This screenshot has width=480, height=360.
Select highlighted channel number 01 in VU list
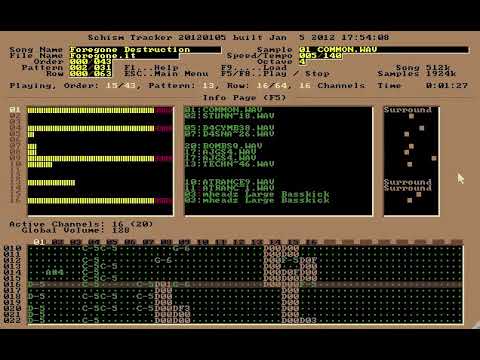coord(15,110)
